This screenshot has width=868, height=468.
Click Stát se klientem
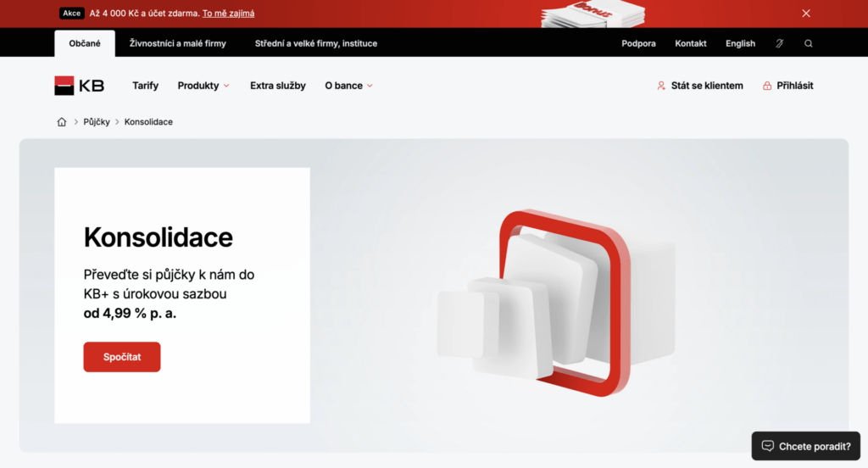point(699,86)
